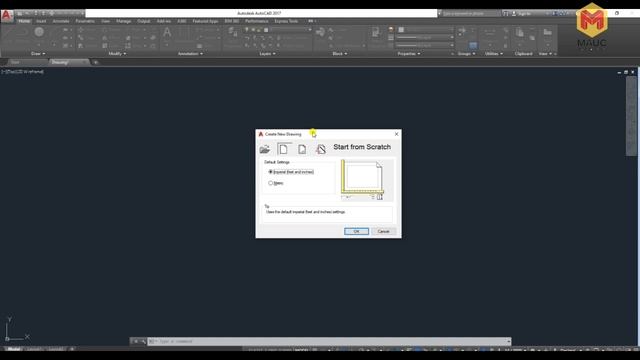Image resolution: width=640 pixels, height=360 pixels.
Task: Click the Group icon in Groups panel
Action: pyautogui.click(x=462, y=30)
